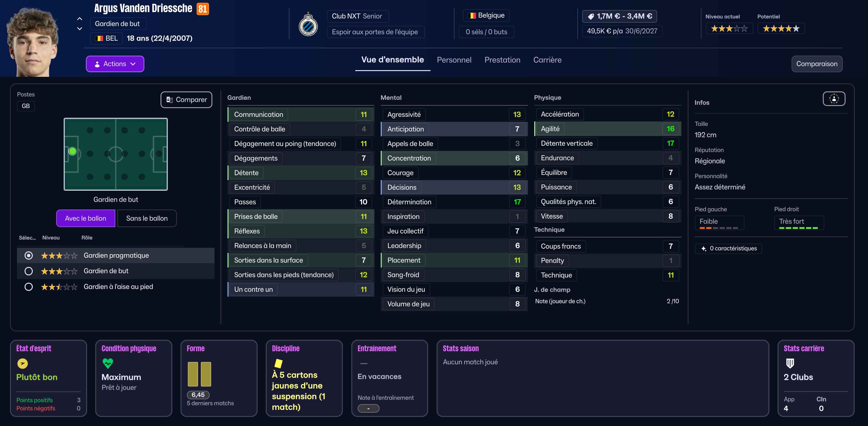This screenshot has width=868, height=426.
Task: Open the Carrière tab
Action: (547, 60)
